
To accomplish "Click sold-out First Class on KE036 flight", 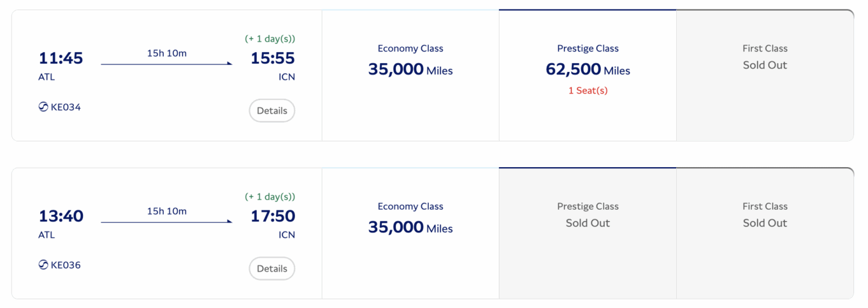I will click(764, 216).
